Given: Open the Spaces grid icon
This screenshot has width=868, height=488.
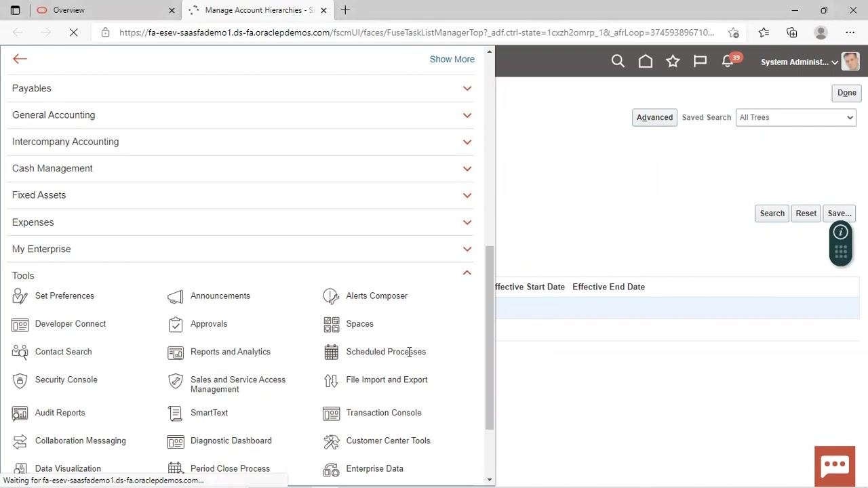Looking at the screenshot, I should (x=331, y=324).
